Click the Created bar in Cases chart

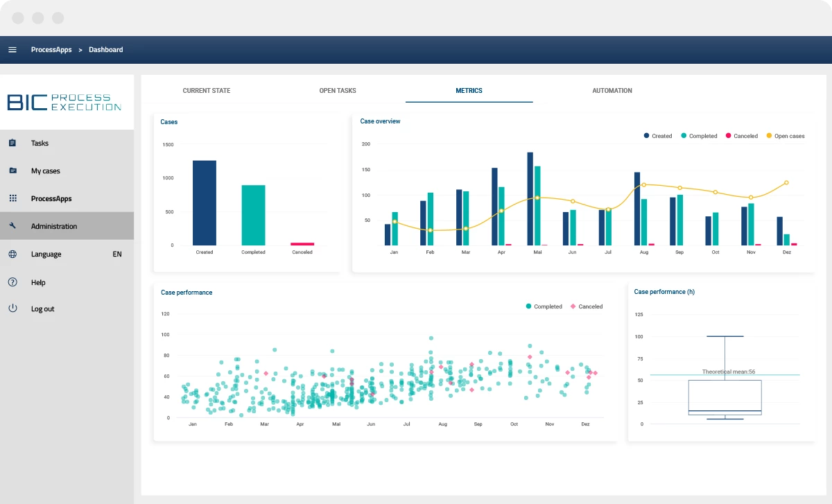point(205,203)
